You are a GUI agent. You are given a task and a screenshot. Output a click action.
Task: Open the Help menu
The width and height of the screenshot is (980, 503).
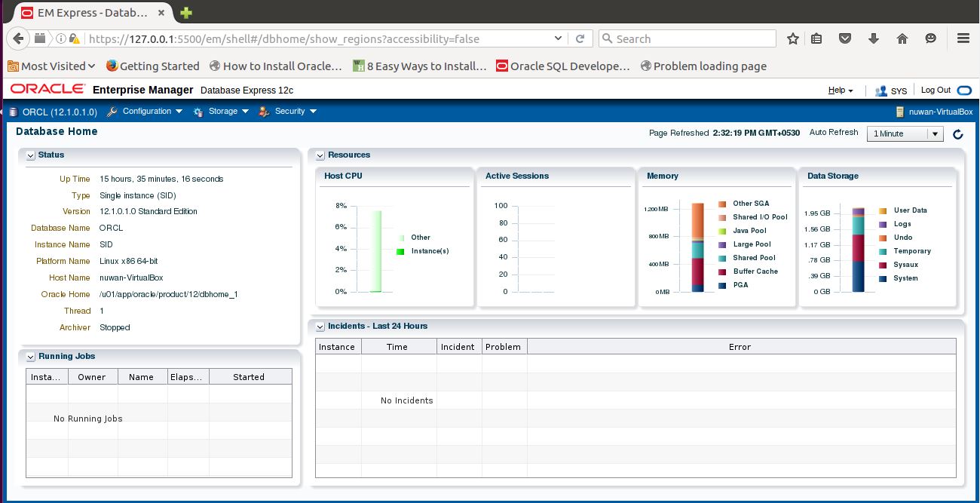tap(841, 90)
